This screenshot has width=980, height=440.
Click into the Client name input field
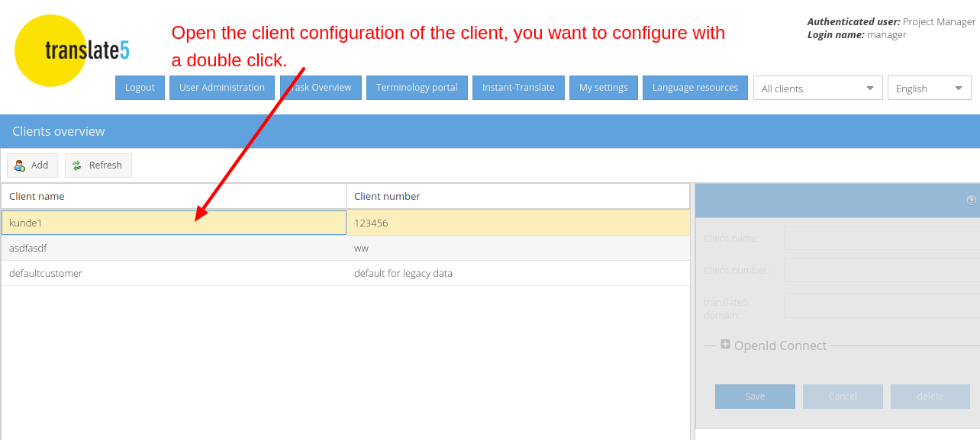[882, 238]
